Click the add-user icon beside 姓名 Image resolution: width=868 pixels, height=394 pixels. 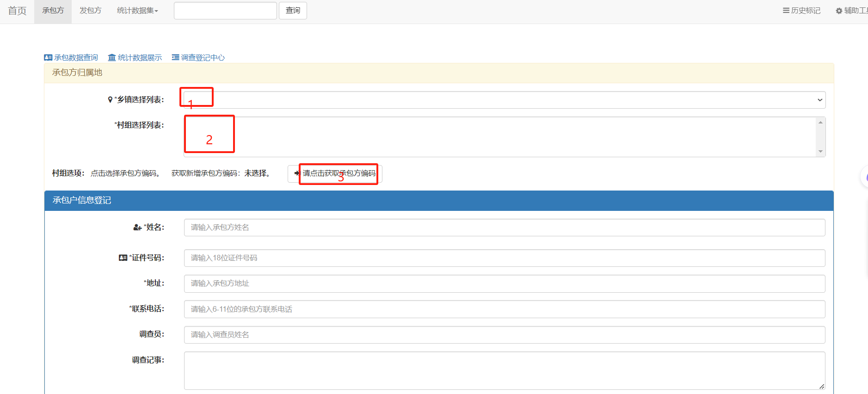pos(137,227)
